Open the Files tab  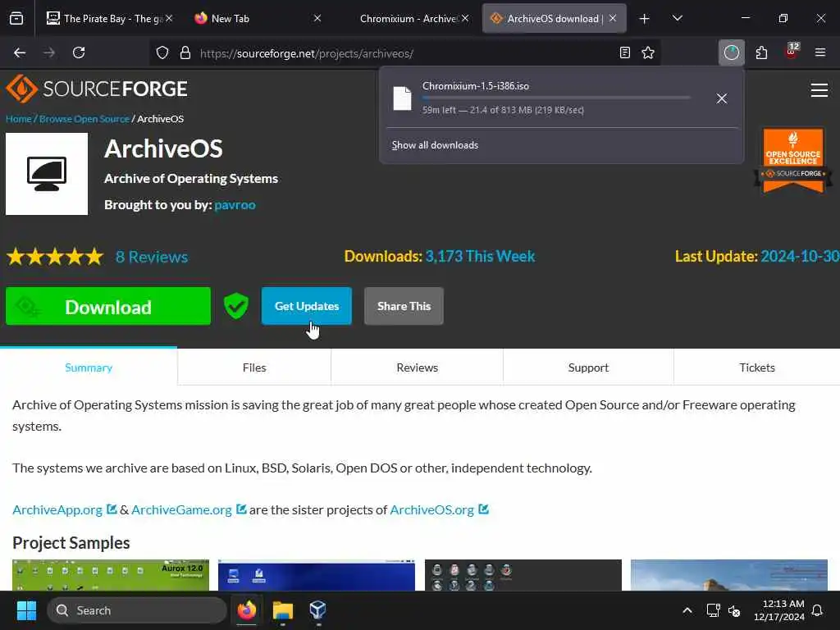pos(254,367)
